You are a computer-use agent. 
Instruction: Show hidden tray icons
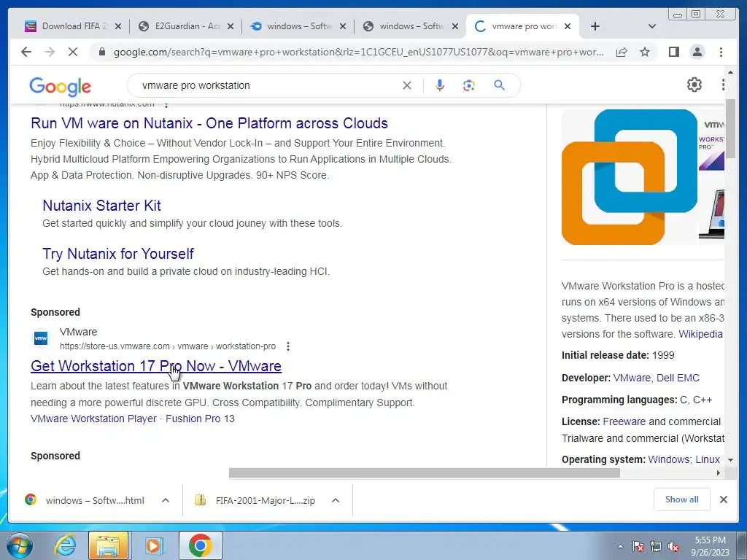pyautogui.click(x=620, y=546)
